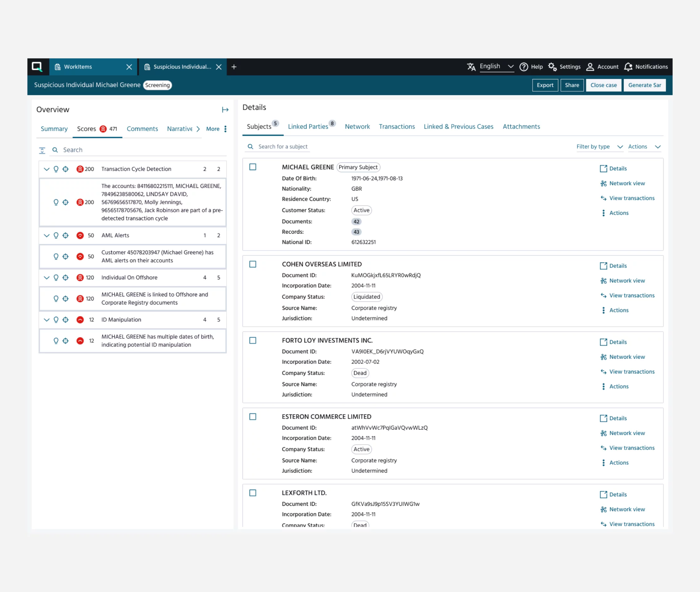Tick the Cohen Overseas Limited checkbox
Image resolution: width=700 pixels, height=592 pixels.
tap(253, 264)
